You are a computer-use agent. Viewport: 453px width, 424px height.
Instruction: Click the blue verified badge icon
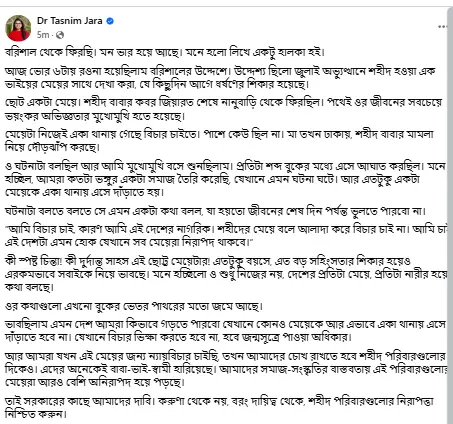pyautogui.click(x=110, y=21)
